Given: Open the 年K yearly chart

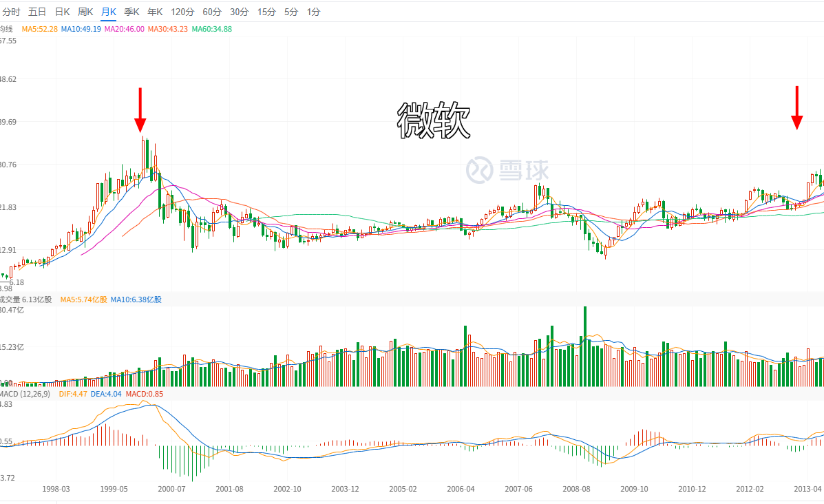Looking at the screenshot, I should pyautogui.click(x=156, y=12).
